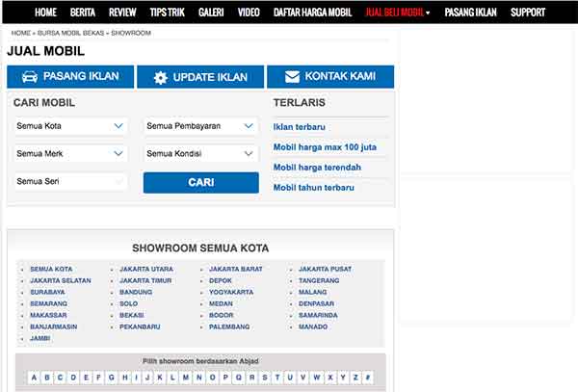578x392 pixels.
Task: Filter showrooms by letter A
Action: click(35, 378)
